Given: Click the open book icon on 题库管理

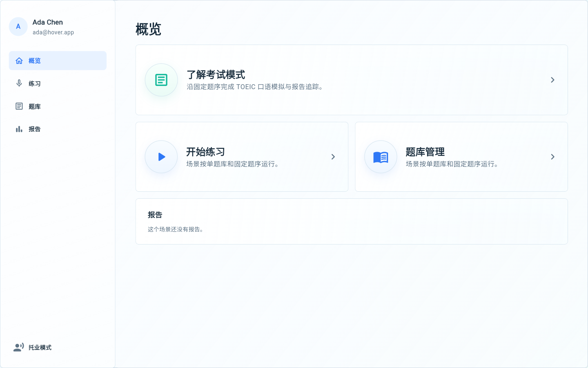Looking at the screenshot, I should (381, 157).
